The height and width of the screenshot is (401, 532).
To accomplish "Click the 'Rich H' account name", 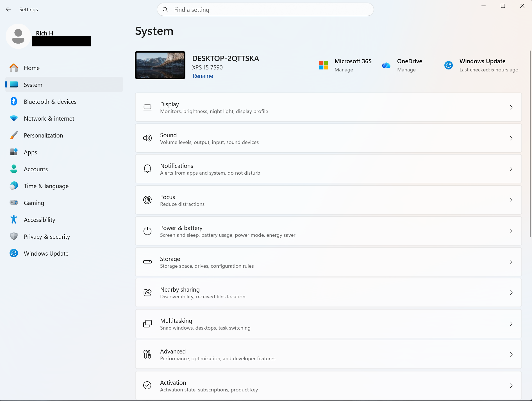I will [x=45, y=33].
